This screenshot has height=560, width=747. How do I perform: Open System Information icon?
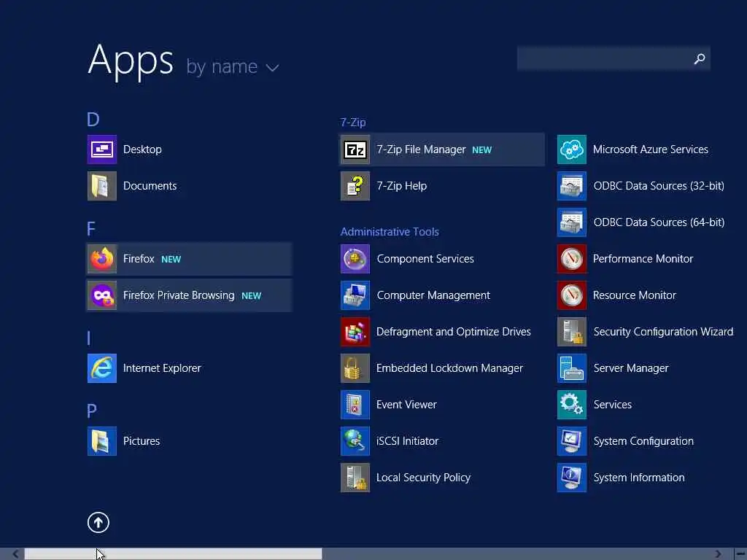(572, 478)
